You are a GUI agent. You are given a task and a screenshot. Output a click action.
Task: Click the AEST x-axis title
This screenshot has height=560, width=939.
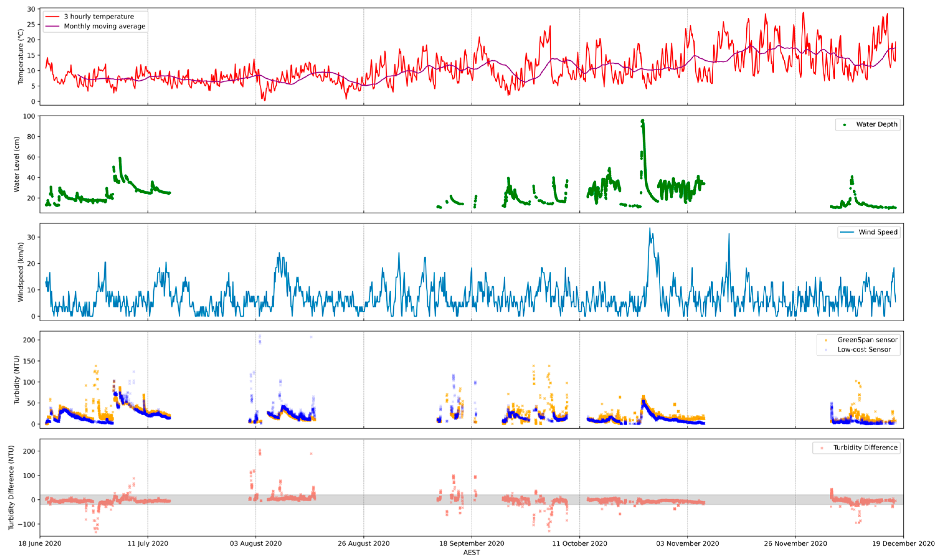click(x=471, y=553)
